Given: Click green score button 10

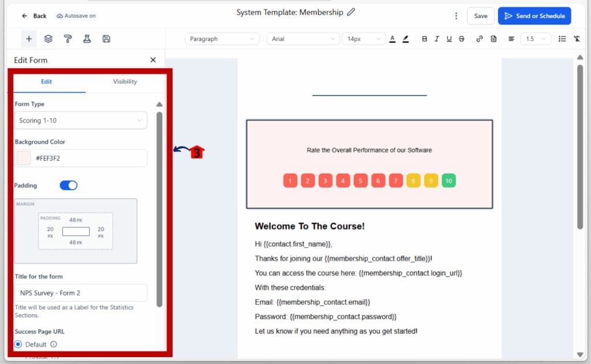Looking at the screenshot, I should pos(448,181).
